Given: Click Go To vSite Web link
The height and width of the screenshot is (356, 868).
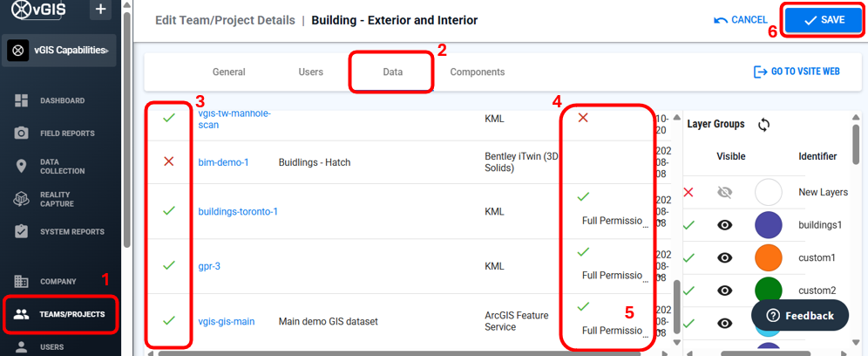Looking at the screenshot, I should tap(797, 72).
